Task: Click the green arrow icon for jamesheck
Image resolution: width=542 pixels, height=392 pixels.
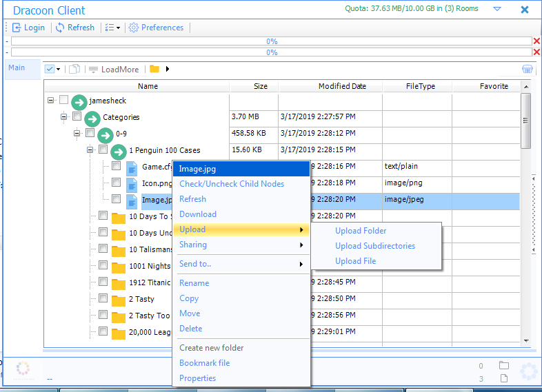Action: pos(79,102)
